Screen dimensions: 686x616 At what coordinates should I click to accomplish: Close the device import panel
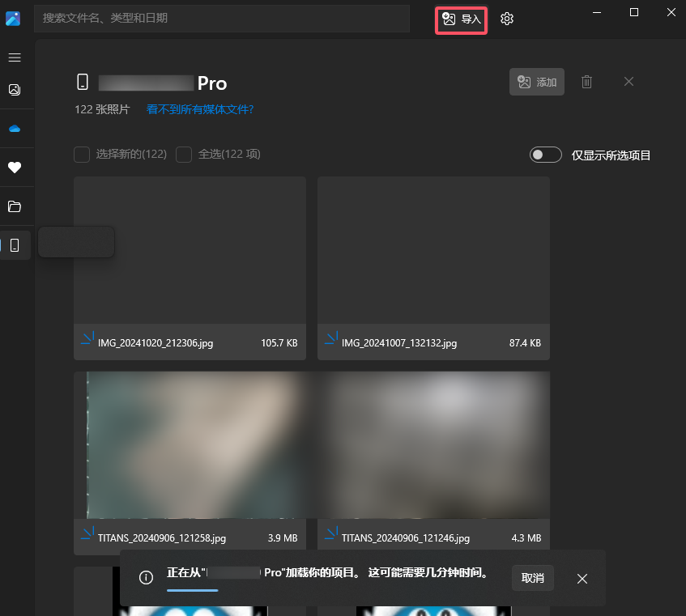point(628,82)
